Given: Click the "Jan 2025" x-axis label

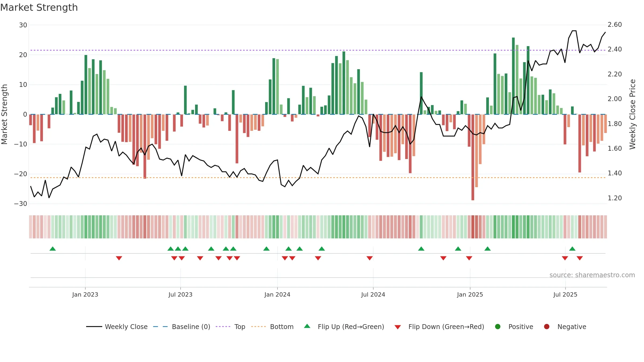Looking at the screenshot, I should pyautogui.click(x=470, y=294).
